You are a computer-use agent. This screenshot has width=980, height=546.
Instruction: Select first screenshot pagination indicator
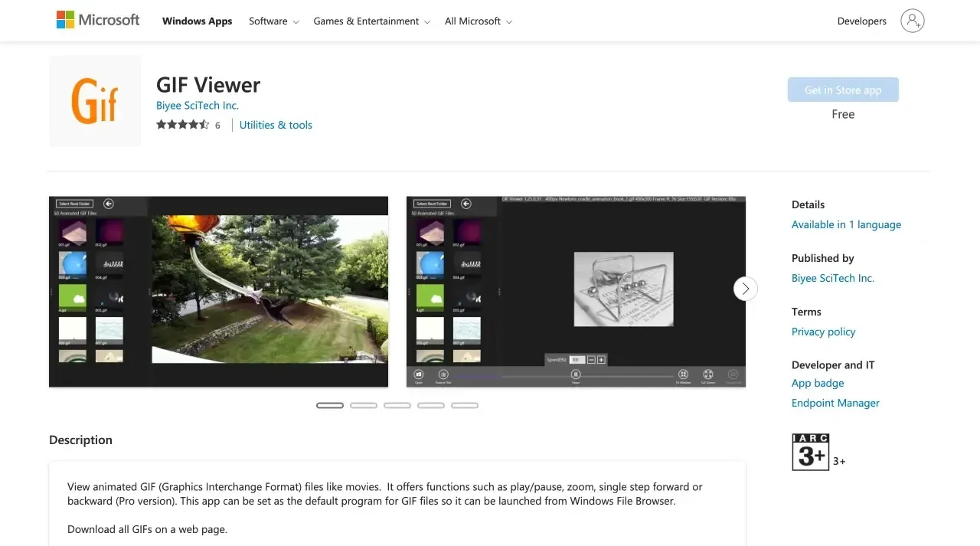(330, 405)
